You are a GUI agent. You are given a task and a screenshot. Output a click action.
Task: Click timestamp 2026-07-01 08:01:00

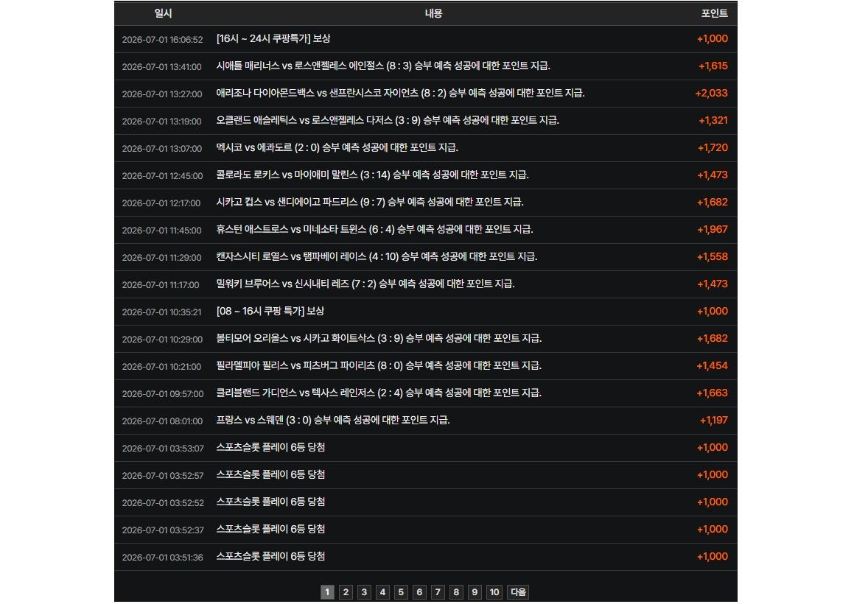pyautogui.click(x=162, y=421)
